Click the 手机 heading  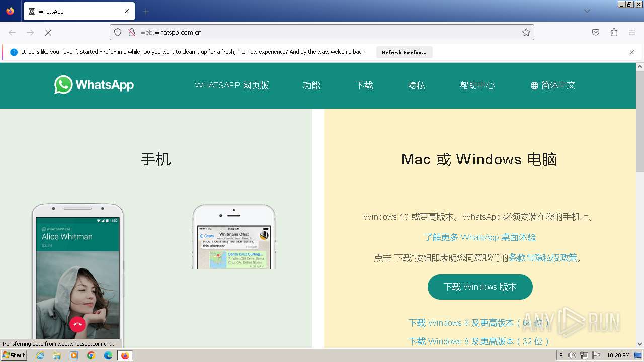(x=156, y=159)
